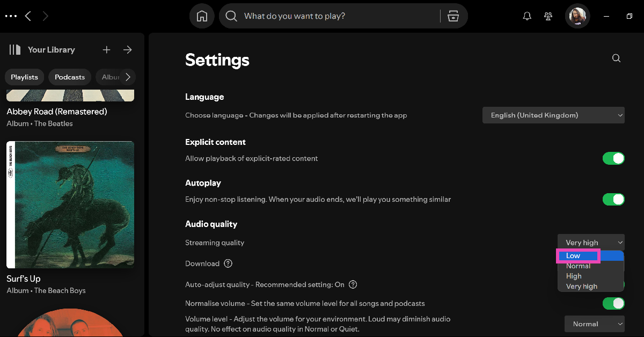
Task: Open Friend Activity people icon
Action: pos(548,16)
